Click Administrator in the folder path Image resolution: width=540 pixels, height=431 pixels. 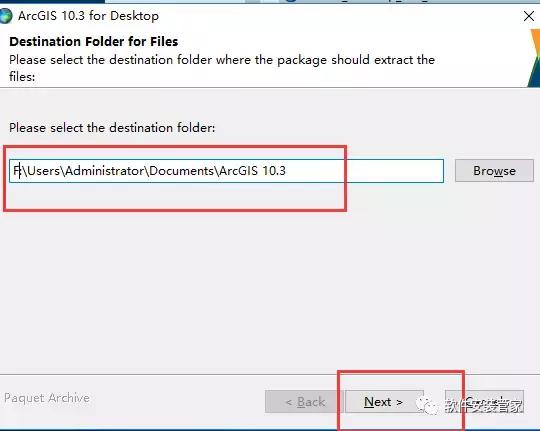105,171
